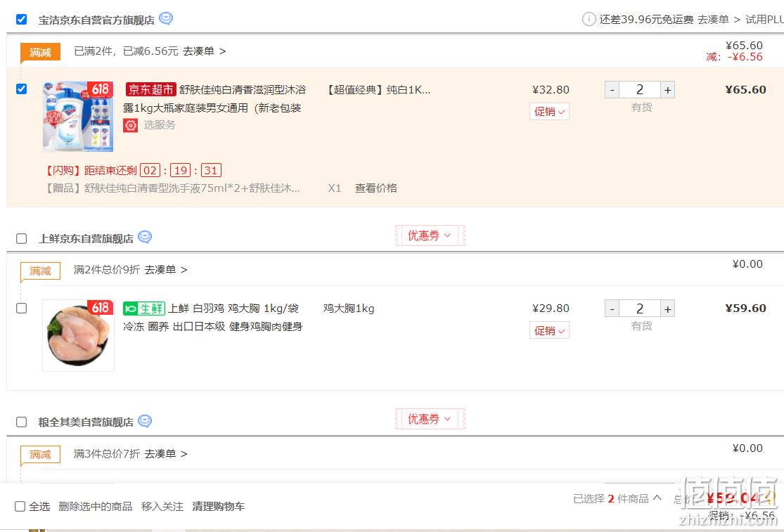
Task: Open 优惠券 dropdown for 粮全其美自营旗舰店
Action: (x=430, y=419)
